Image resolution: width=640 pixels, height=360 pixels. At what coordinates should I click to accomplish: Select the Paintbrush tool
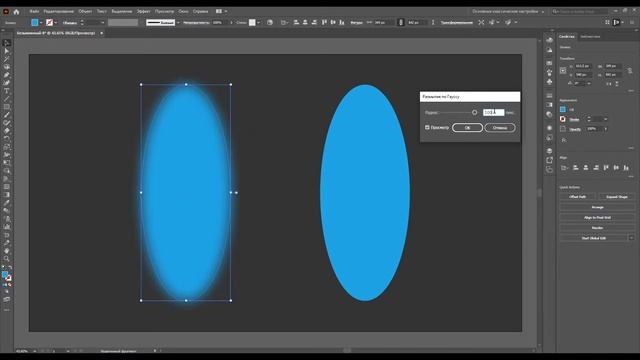coord(7,115)
